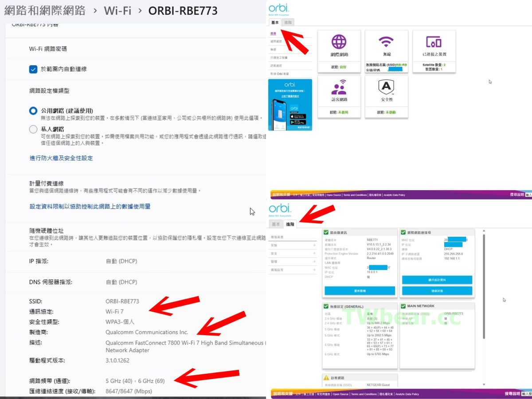
Task: Open Open Source link in advanced-page footer
Action: click(x=341, y=394)
